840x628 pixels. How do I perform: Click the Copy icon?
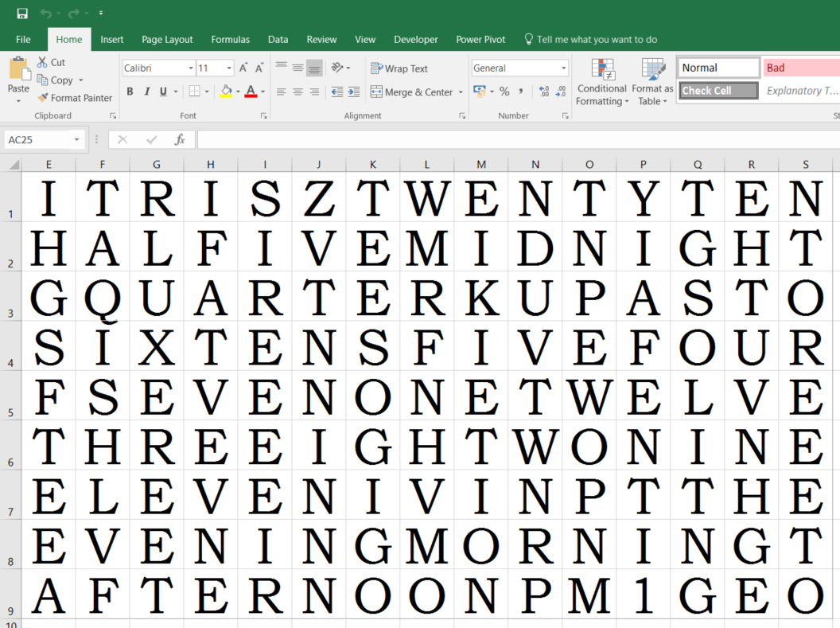[x=42, y=80]
